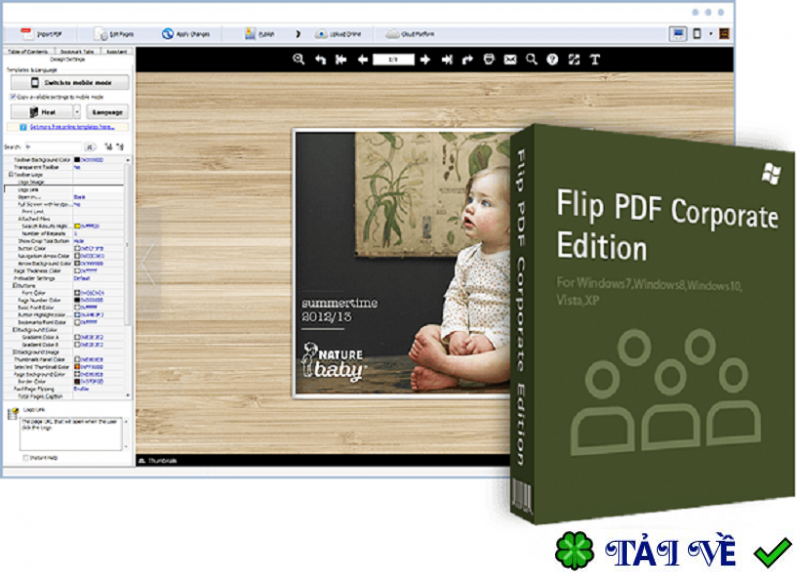Go to the first page
Screen dimensions: 800x578
[x=341, y=60]
